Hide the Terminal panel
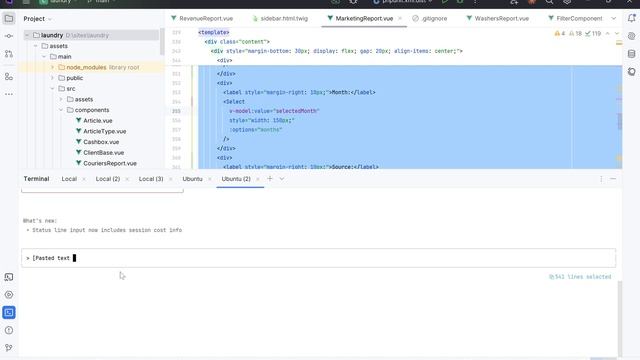The width and height of the screenshot is (640, 360). coord(613,179)
